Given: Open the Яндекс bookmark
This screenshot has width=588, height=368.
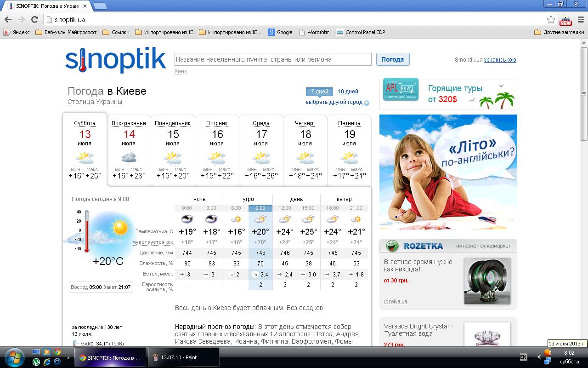Looking at the screenshot, I should (17, 32).
